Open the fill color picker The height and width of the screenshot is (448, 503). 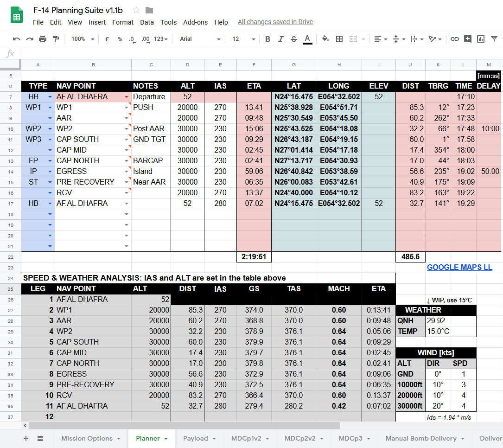click(x=325, y=39)
